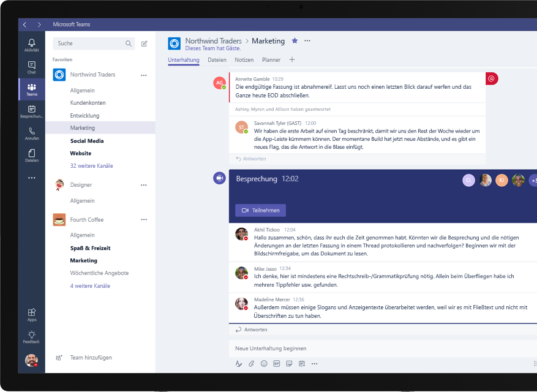Viewport: 537px width, 392px height.
Task: Open the Besprechungen calendar icon
Action: click(31, 111)
